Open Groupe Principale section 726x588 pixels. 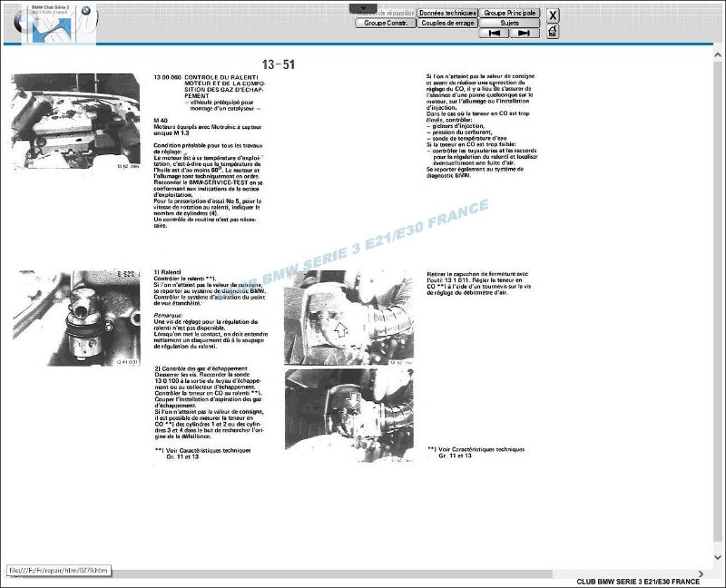[x=509, y=14]
